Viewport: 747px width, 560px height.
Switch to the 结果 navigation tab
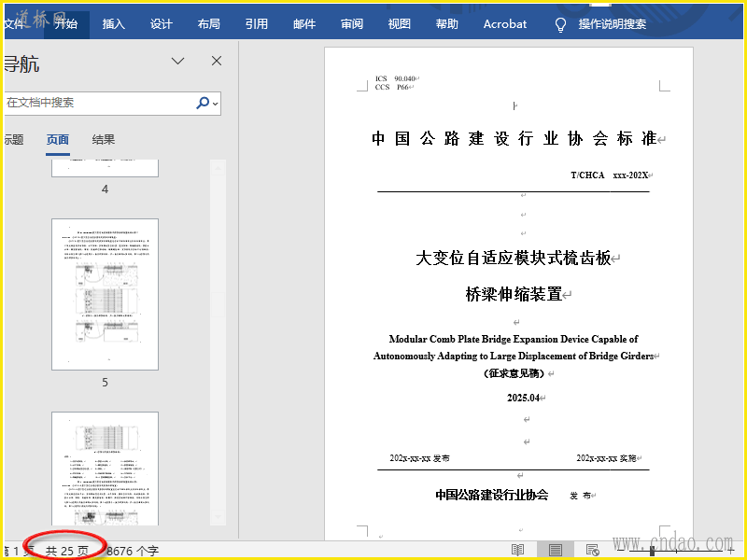[x=104, y=139]
